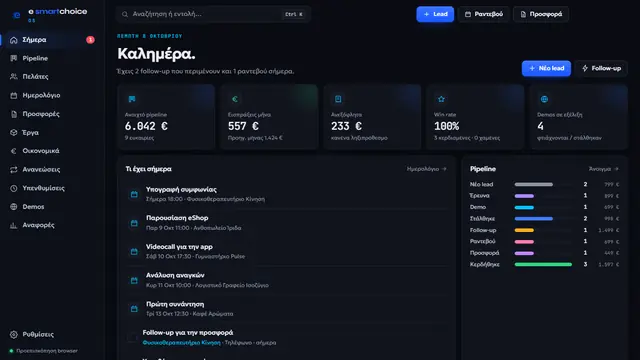Click the Νέο lead button

546,68
